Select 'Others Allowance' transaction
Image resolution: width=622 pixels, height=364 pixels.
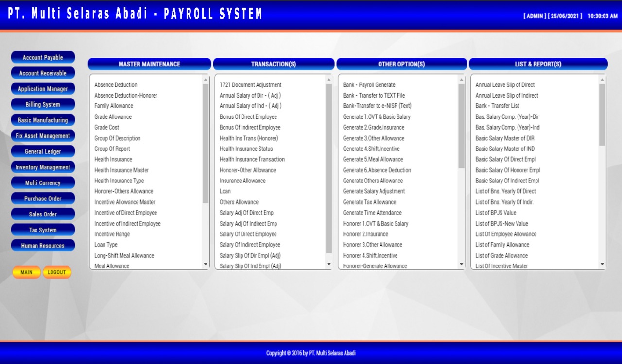click(x=239, y=202)
